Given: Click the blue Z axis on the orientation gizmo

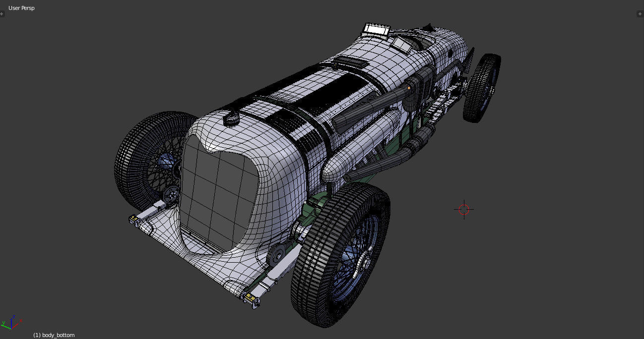Looking at the screenshot, I should [12, 316].
